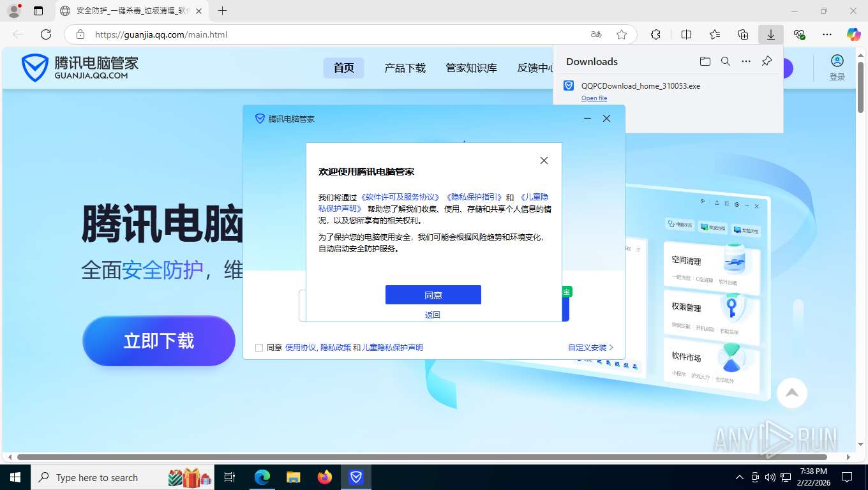The image size is (868, 490).
Task: Refresh the page
Action: 46,34
